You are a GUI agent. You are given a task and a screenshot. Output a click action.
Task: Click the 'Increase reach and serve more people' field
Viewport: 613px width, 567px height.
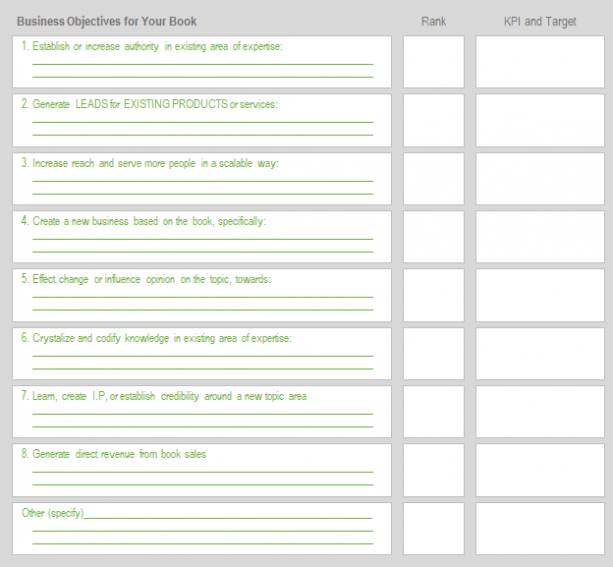tap(202, 178)
